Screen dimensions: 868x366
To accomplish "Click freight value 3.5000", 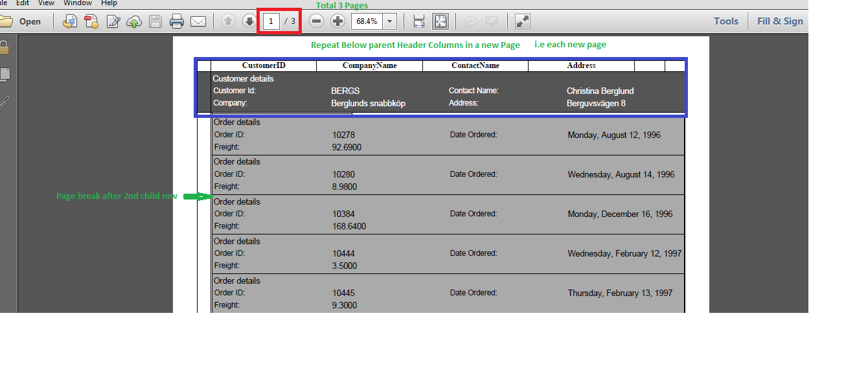I will pyautogui.click(x=345, y=266).
